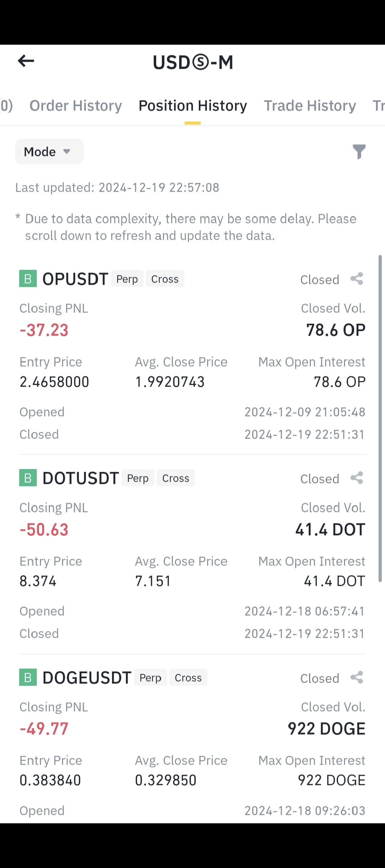Share the DOGEUSDT closed position
385x868 pixels.
[x=357, y=678]
